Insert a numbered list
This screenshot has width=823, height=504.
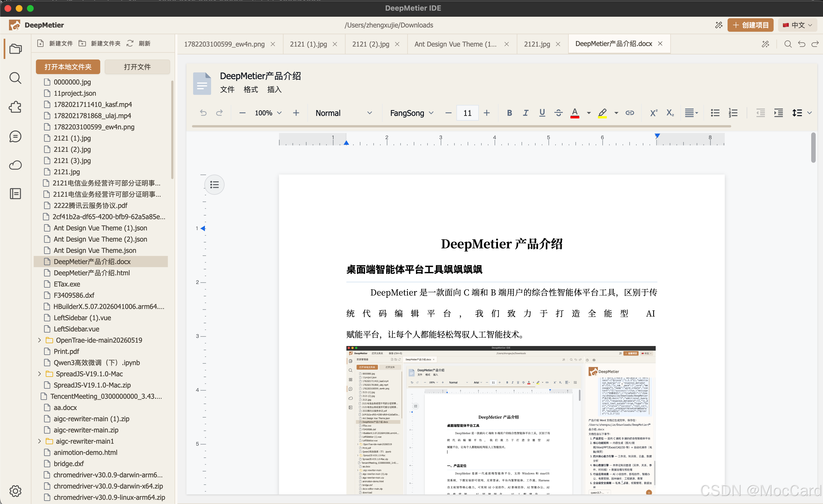733,113
